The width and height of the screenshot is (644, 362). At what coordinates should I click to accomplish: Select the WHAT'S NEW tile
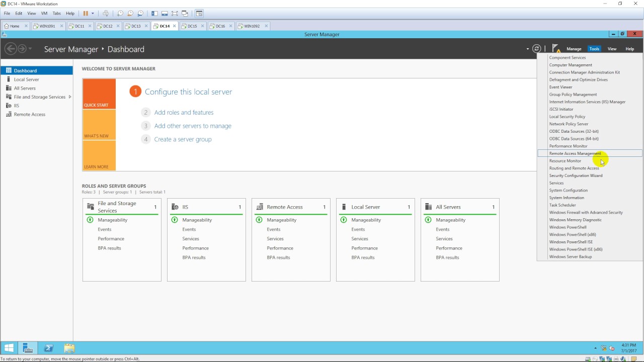[99, 125]
